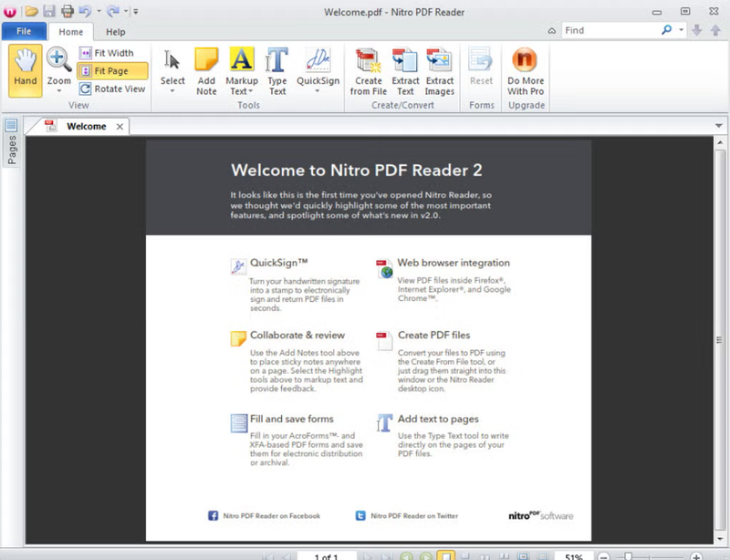Click Fill and save forms heading
The image size is (730, 560).
[x=291, y=419]
